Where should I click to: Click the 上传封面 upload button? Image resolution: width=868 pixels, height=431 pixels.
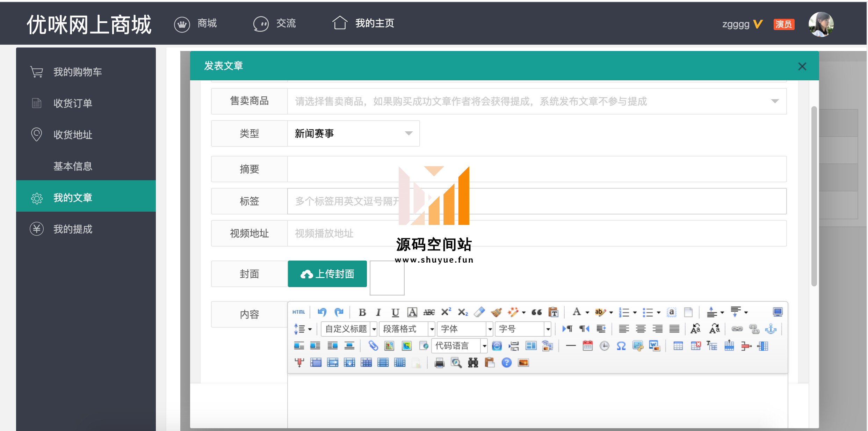click(x=327, y=274)
